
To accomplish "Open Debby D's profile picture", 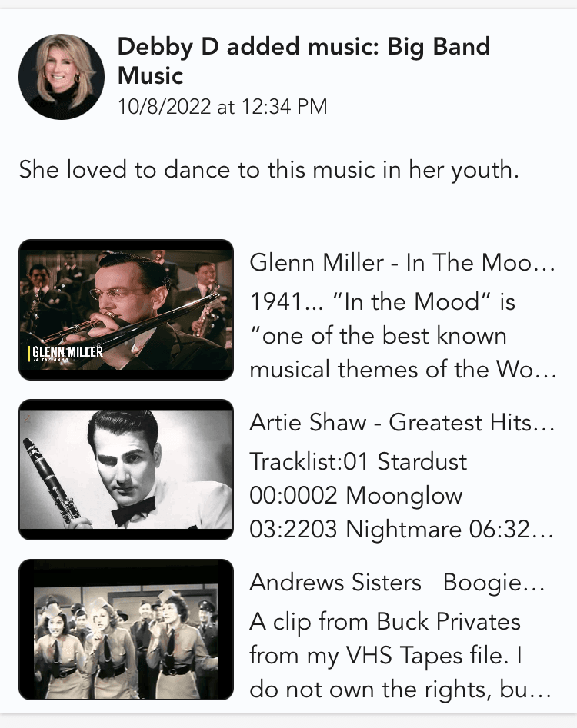I will pos(62,77).
